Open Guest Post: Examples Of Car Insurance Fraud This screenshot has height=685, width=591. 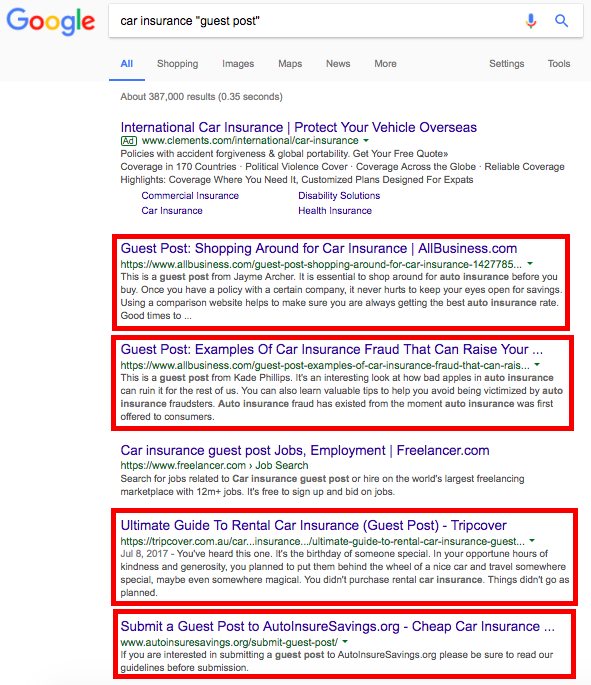(x=332, y=349)
